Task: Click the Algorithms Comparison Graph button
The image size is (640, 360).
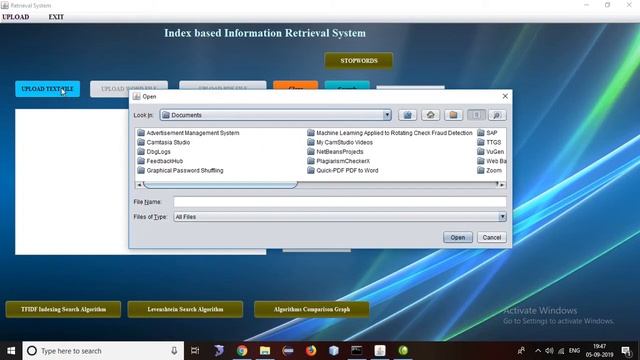Action: tap(312, 309)
